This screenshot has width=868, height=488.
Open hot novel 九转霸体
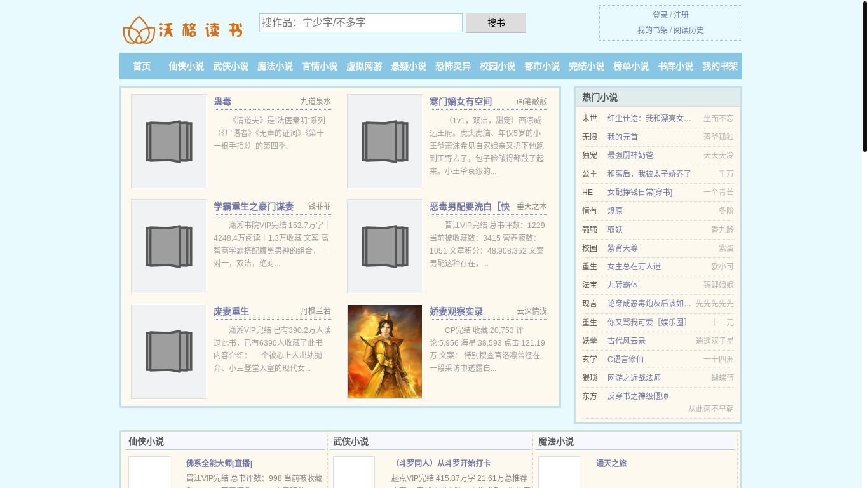[x=623, y=285]
